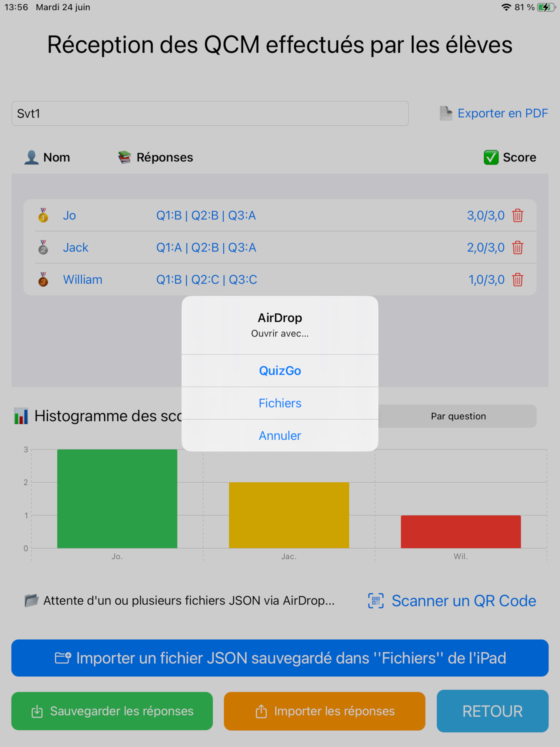Click the QR code scanner icon
The height and width of the screenshot is (747, 560).
click(x=376, y=601)
